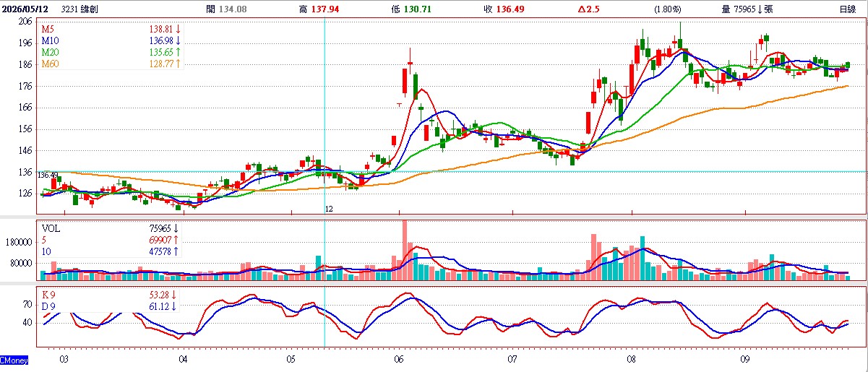Click the CMoney logo

point(14,359)
